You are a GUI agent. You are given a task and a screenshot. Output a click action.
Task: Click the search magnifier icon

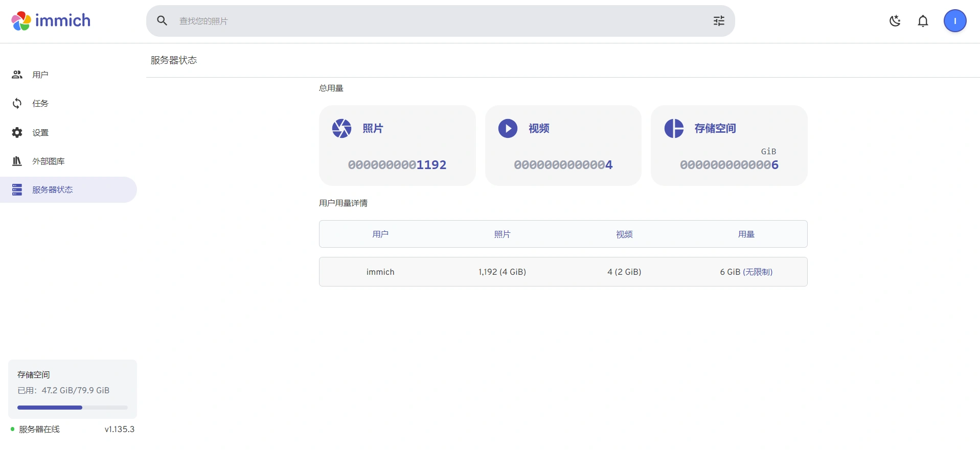[162, 21]
